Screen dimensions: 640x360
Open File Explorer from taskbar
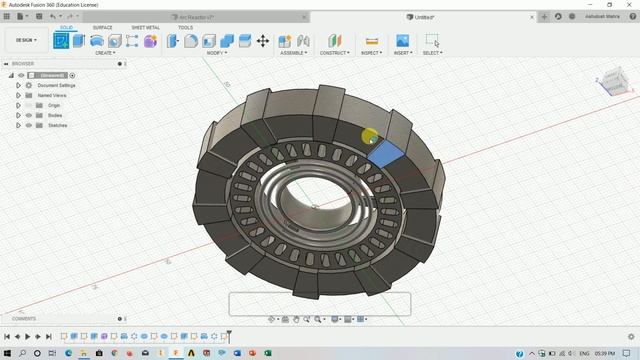click(84, 353)
